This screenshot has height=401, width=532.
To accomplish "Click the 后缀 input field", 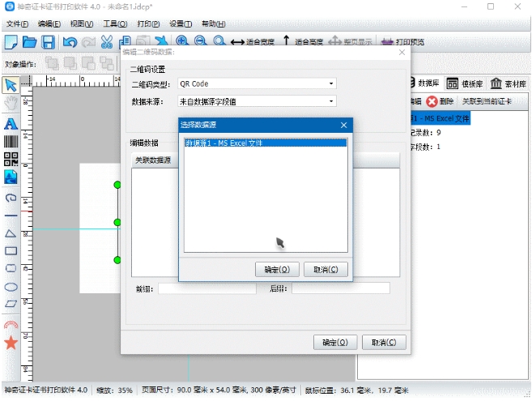I will click(341, 288).
